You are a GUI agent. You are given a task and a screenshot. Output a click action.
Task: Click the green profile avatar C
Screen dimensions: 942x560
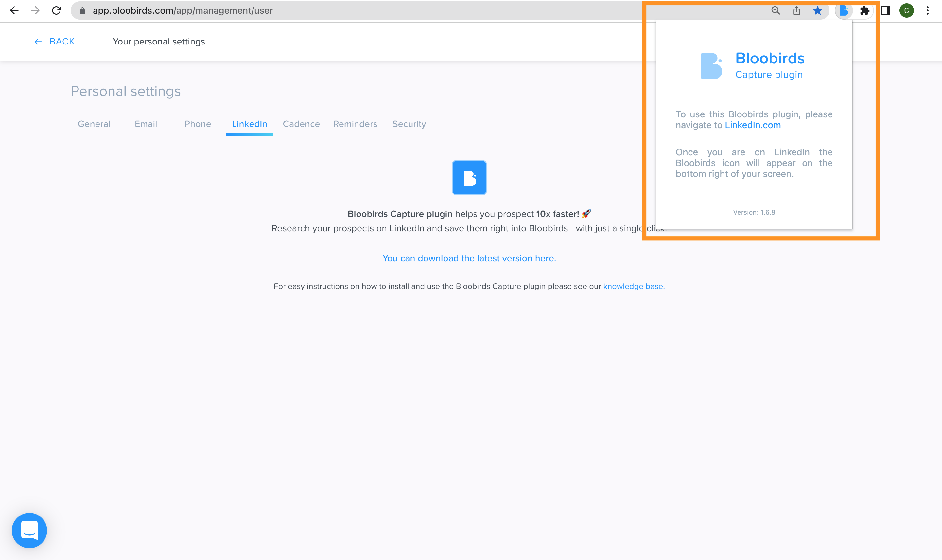pos(907,10)
